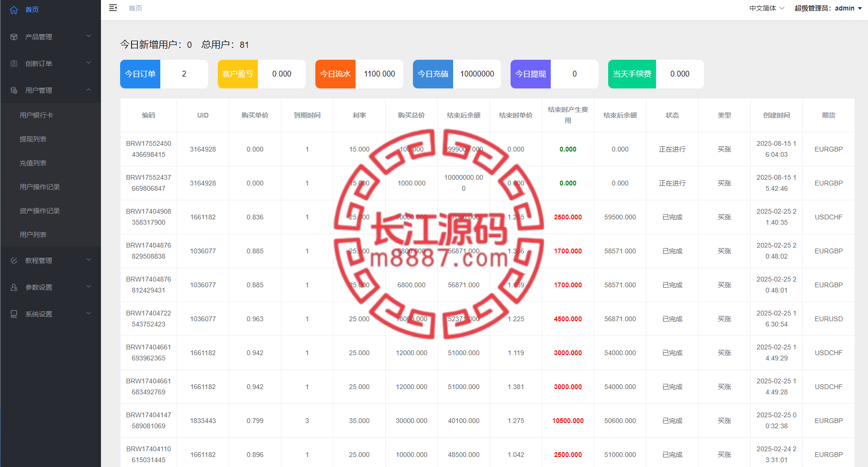Image resolution: width=868 pixels, height=467 pixels.
Task: Click the 系统设置 monitor icon
Action: point(14,314)
